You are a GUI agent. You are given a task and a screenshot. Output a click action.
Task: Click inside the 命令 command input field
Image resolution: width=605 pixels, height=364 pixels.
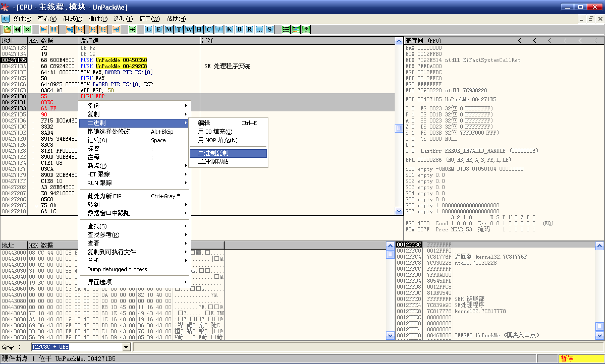click(x=76, y=347)
